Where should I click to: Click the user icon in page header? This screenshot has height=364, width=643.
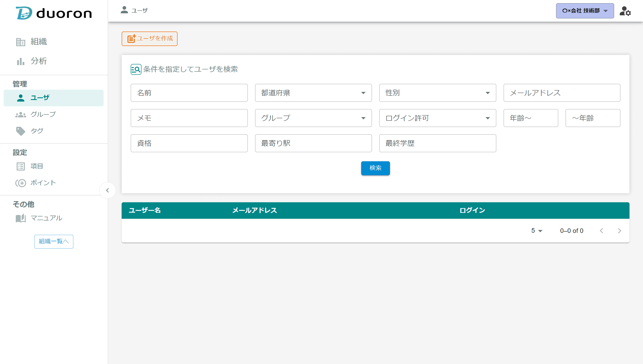point(124,10)
